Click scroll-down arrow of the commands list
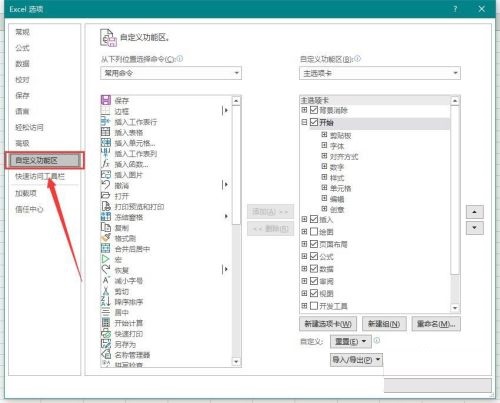The image size is (500, 403). pyautogui.click(x=236, y=362)
